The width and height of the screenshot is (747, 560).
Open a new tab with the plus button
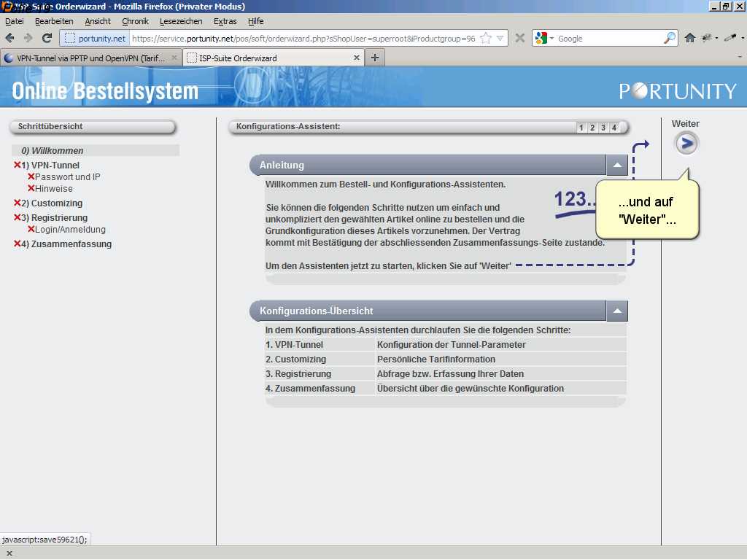[x=374, y=58]
